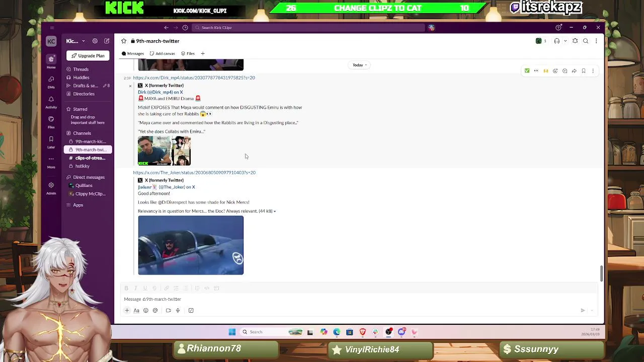Open DMs in the left rail

point(51,82)
